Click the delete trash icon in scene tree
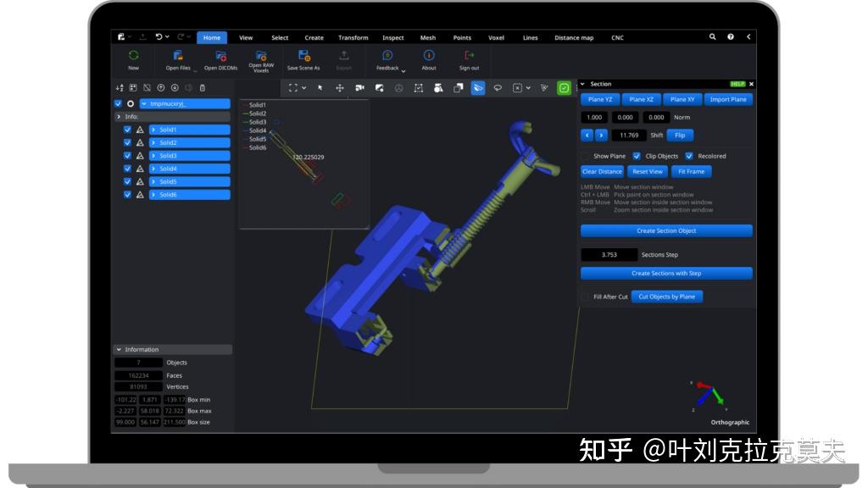Screen dimensions: 868x488 203,88
